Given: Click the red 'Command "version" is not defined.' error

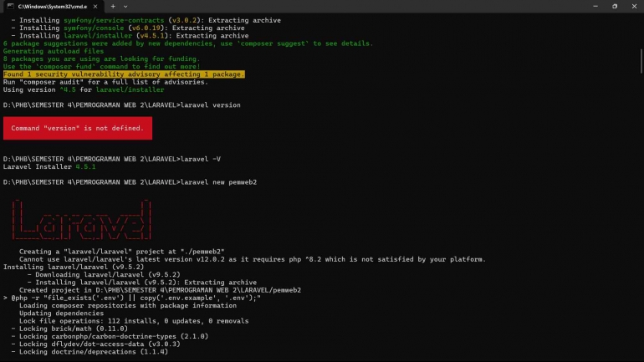Looking at the screenshot, I should (78, 128).
